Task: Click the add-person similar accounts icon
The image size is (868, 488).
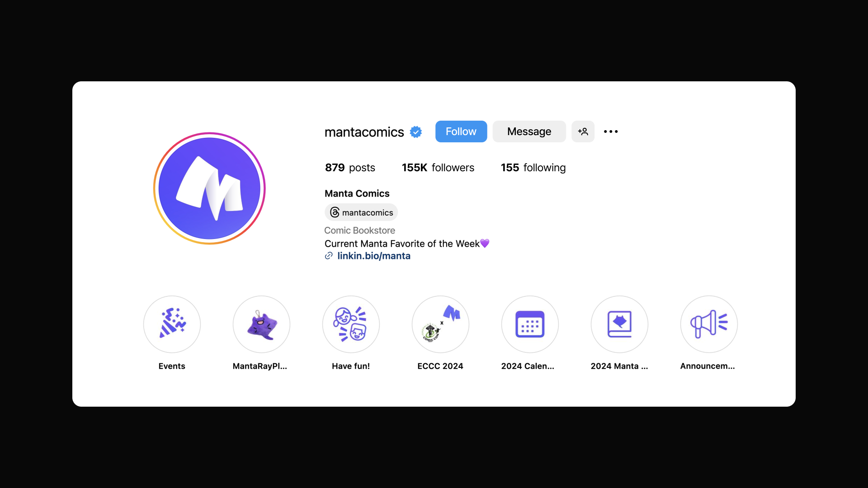Action: coord(583,131)
